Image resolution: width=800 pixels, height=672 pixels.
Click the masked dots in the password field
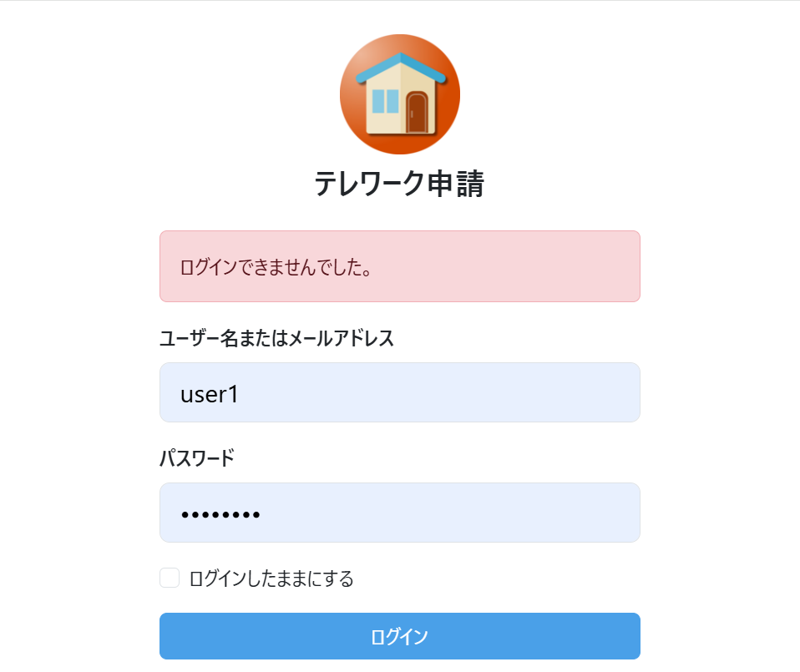click(220, 515)
